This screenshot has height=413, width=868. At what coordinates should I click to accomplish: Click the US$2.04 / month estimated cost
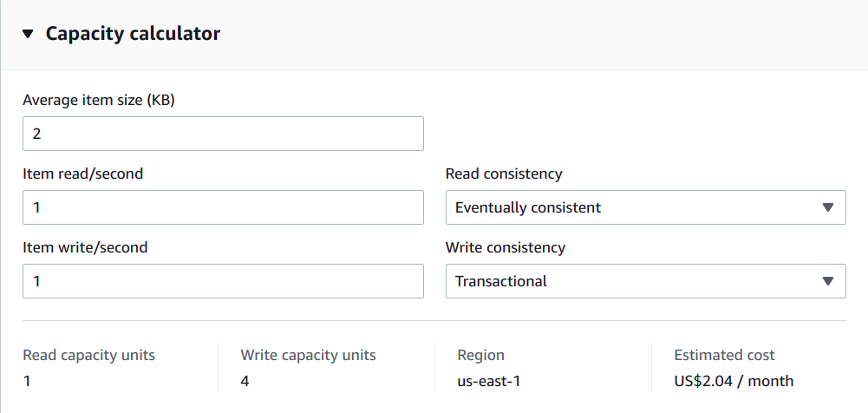(734, 381)
